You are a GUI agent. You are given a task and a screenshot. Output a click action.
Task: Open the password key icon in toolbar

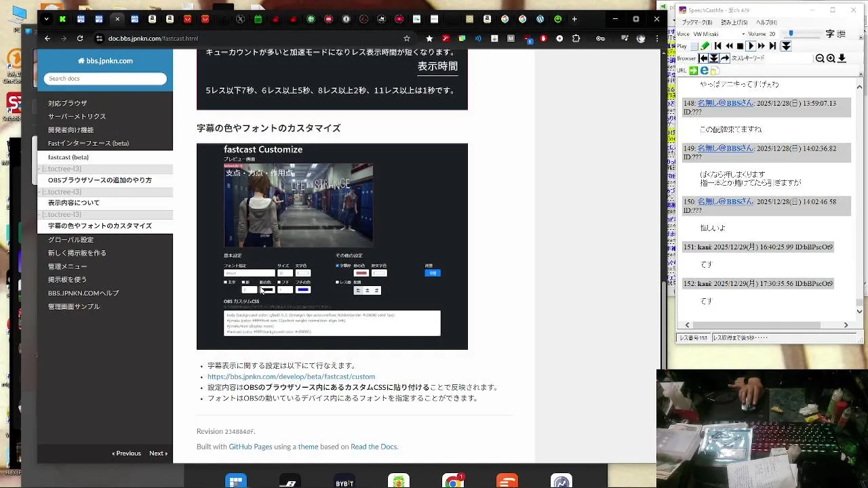click(600, 39)
